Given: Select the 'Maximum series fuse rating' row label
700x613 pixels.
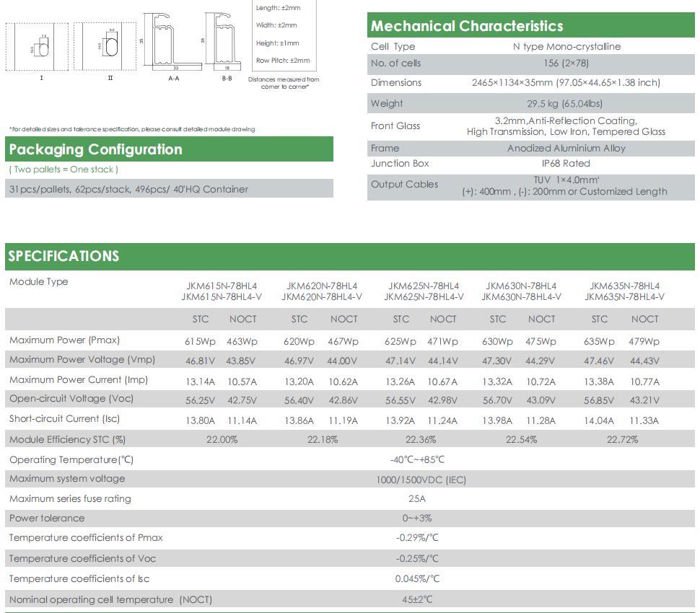Looking at the screenshot, I should (x=70, y=498).
